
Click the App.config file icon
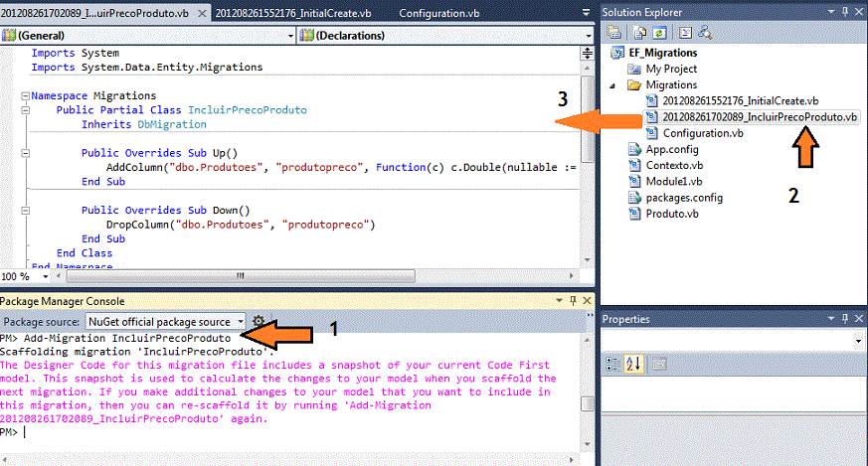634,149
